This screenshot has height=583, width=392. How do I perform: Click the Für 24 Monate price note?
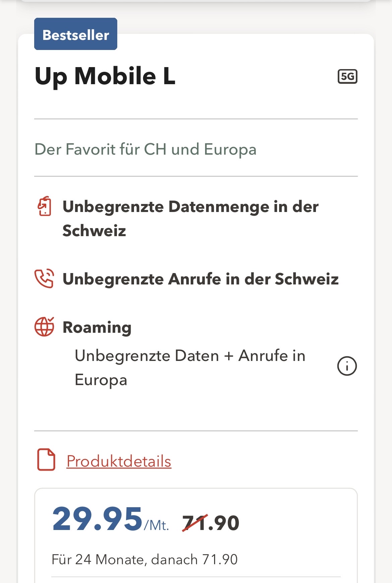pyautogui.click(x=144, y=560)
